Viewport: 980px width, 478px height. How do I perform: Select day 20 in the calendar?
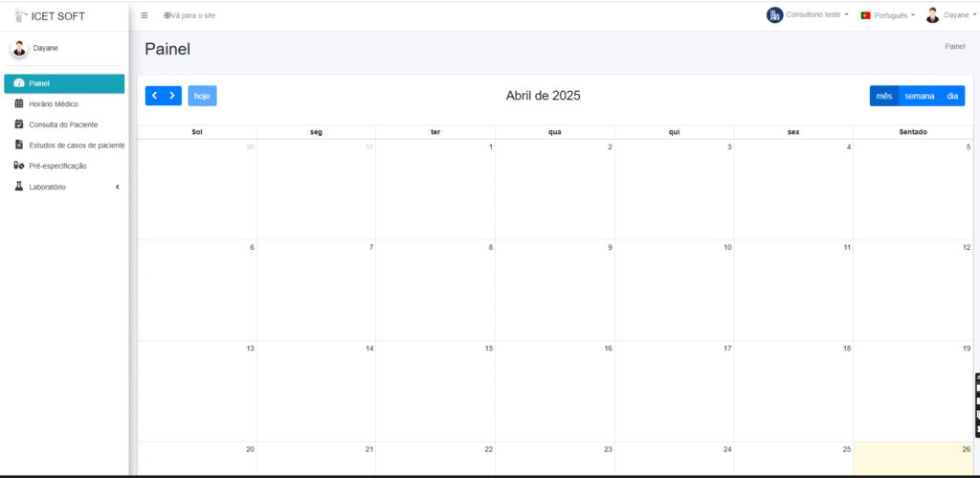197,459
